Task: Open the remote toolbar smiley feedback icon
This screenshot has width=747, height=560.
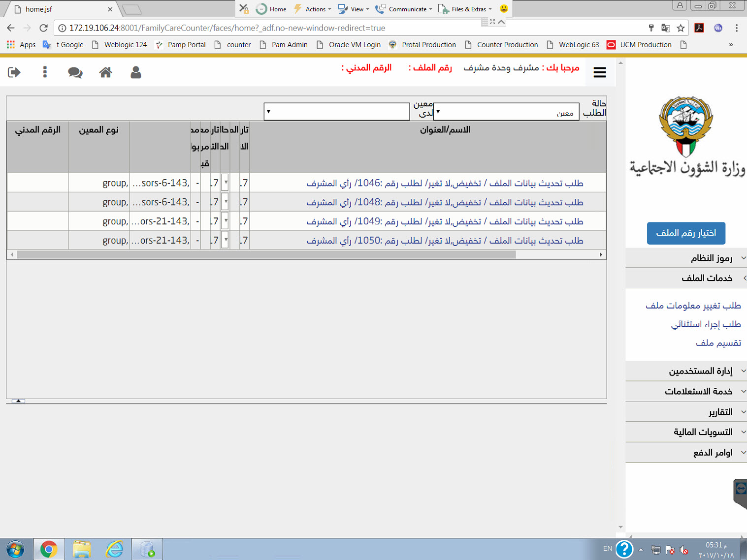Action: point(504,8)
